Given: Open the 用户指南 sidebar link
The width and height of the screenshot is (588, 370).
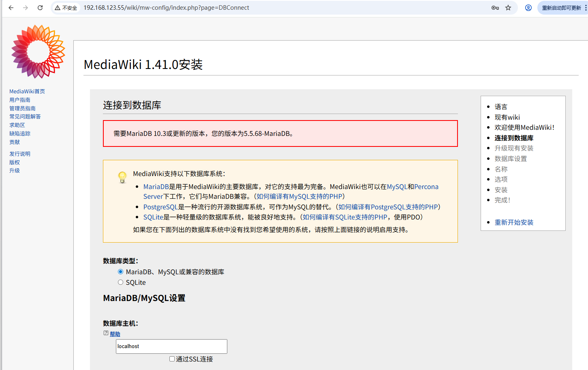Looking at the screenshot, I should 20,100.
